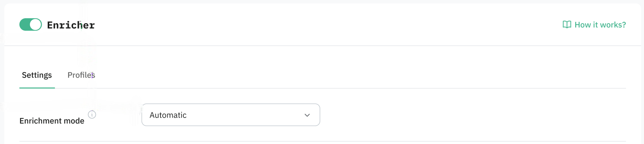Click the white knob of the Enricher toggle
644x144 pixels.
coord(35,25)
